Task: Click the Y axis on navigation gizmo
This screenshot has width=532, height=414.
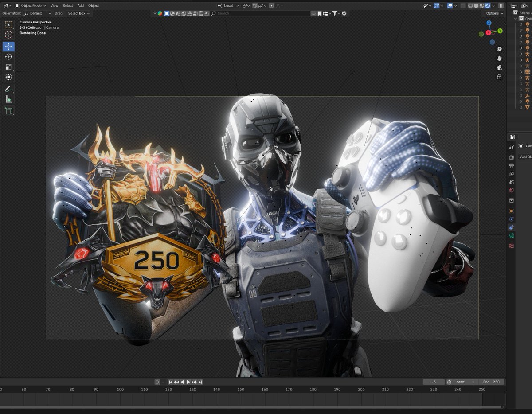Action: tap(500, 31)
